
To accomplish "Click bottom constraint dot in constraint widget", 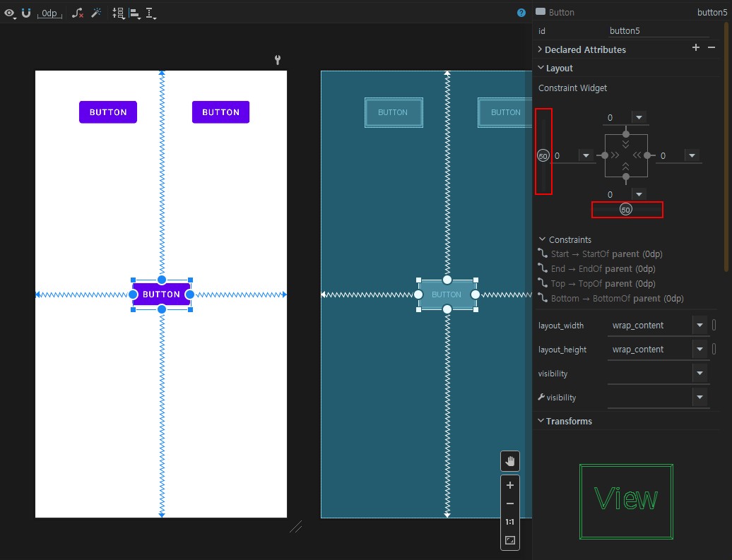I will [626, 177].
